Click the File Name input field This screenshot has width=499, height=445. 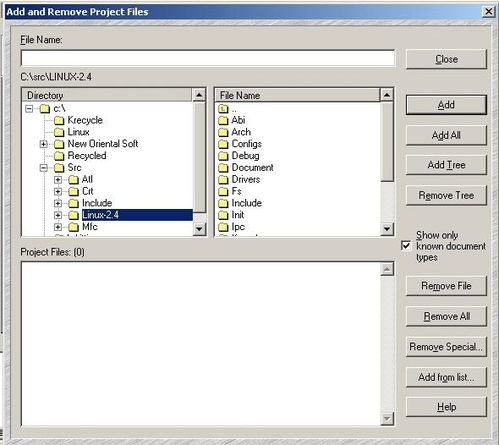(208, 58)
